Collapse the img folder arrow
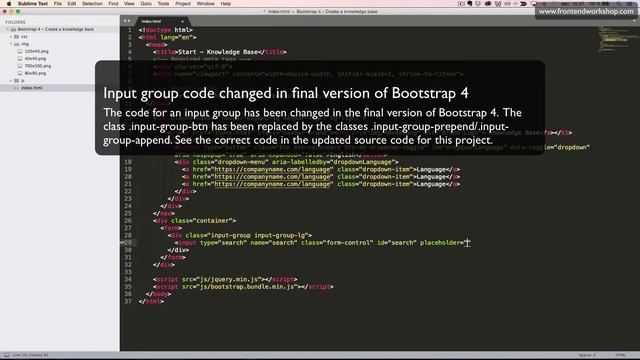 (11, 44)
